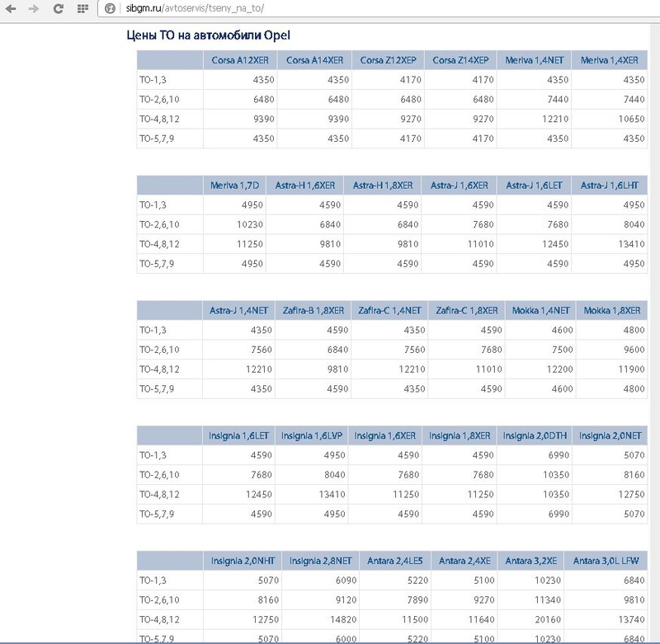Select value 13740 under Antara 3,0L LFW

[631, 619]
